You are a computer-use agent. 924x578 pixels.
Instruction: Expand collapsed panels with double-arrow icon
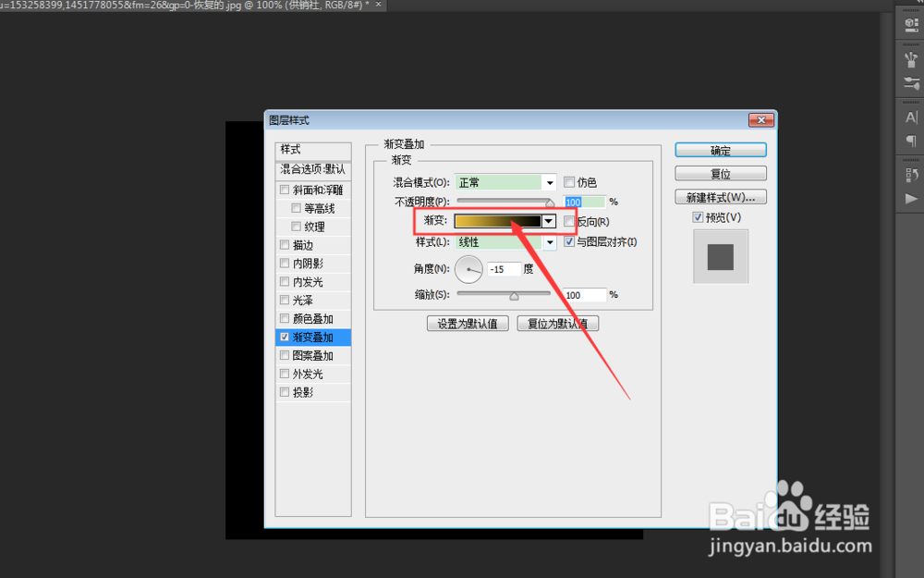pyautogui.click(x=918, y=3)
